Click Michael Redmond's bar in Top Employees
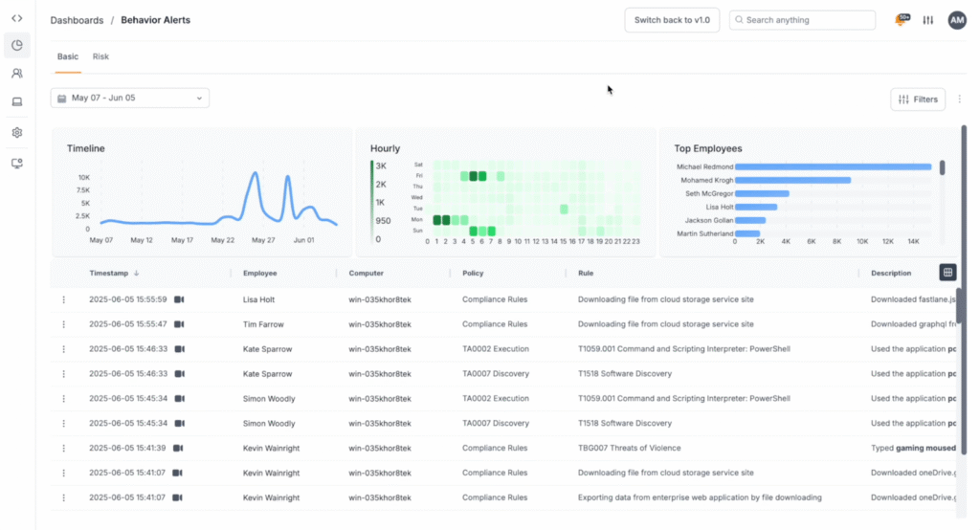The image size is (980, 530). pos(833,166)
